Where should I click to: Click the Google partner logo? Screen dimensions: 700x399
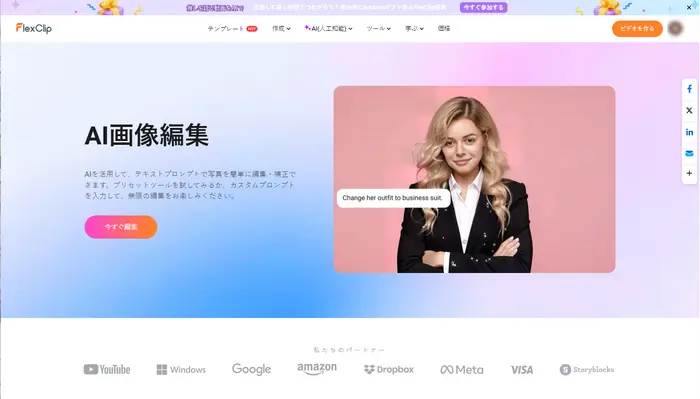[x=251, y=369]
